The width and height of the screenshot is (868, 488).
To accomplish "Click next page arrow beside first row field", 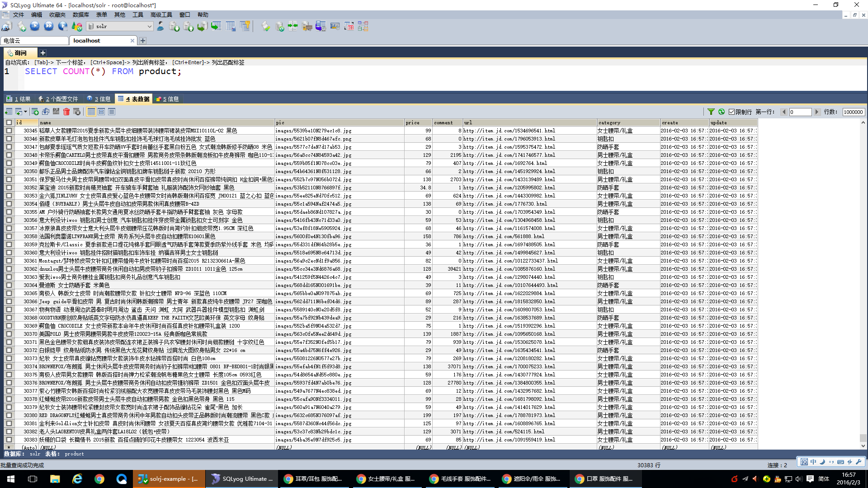I will coord(816,112).
